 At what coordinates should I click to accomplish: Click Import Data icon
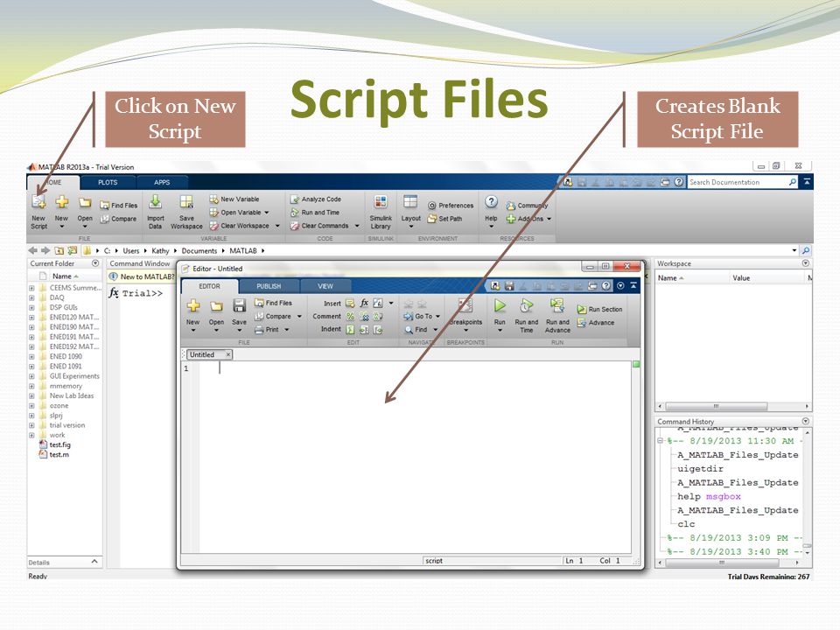(156, 202)
